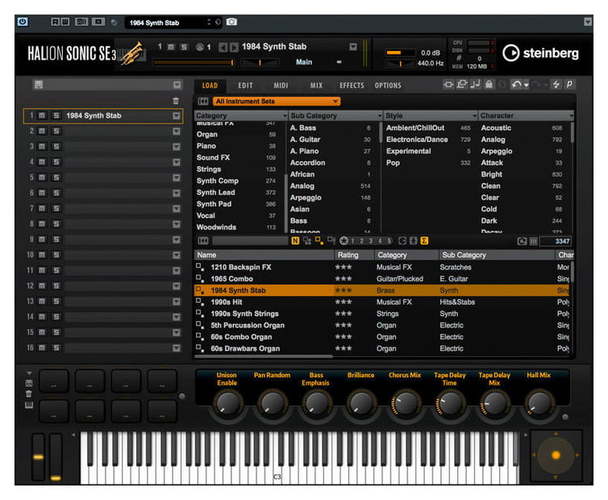The width and height of the screenshot is (608, 500).
Task: Load the previous program with left arrow
Action: click(223, 47)
